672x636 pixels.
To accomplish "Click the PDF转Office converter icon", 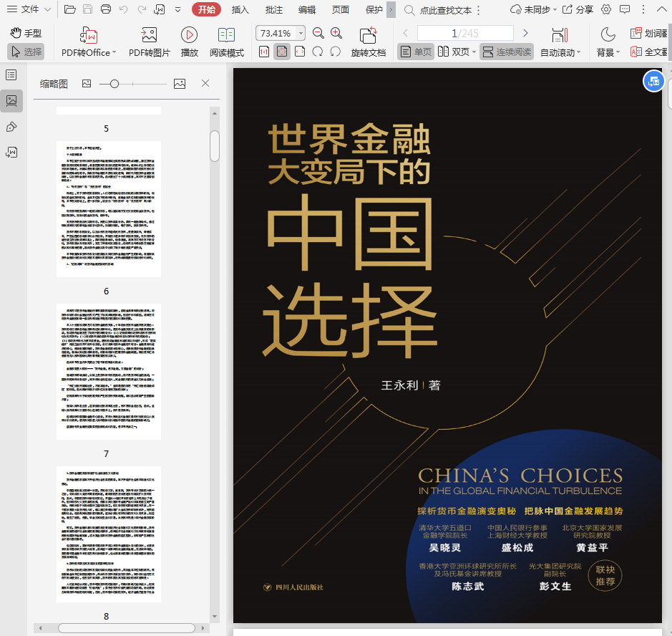I will [89, 35].
